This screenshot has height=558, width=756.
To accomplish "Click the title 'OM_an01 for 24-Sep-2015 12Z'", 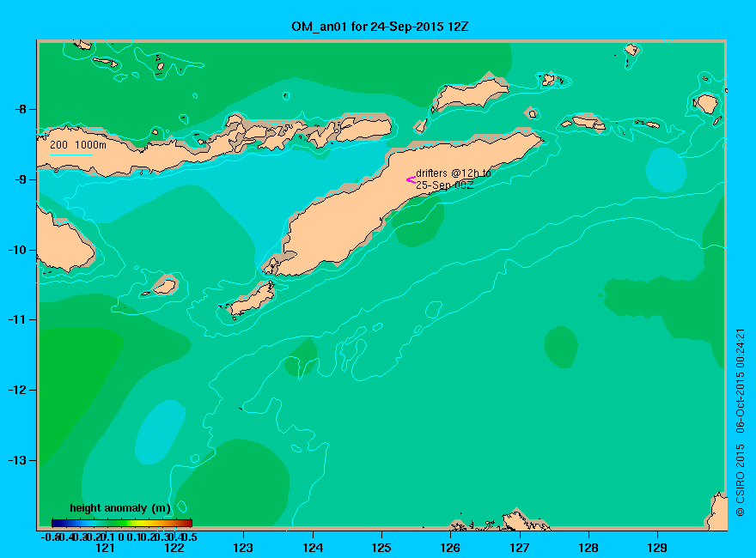I will pyautogui.click(x=380, y=27).
